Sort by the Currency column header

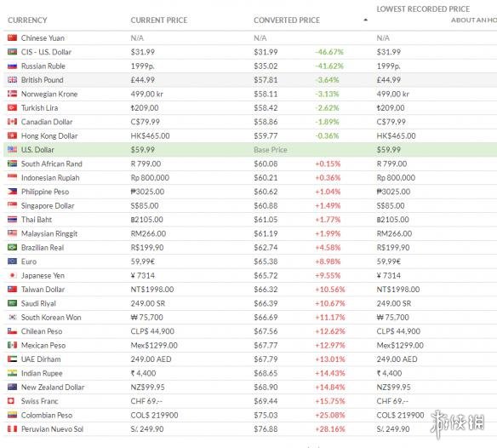tap(27, 20)
